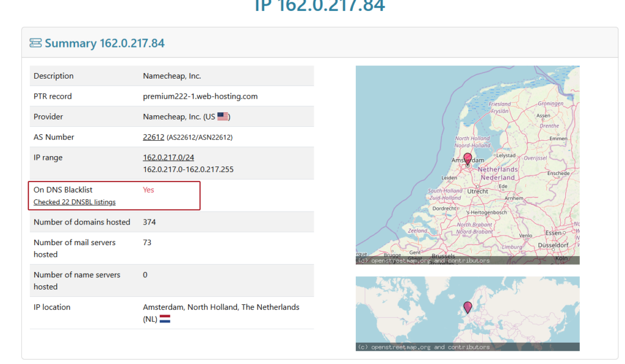Image resolution: width=625 pixels, height=364 pixels.
Task: Click the US flag next to Namecheap provider
Action: pyautogui.click(x=223, y=116)
